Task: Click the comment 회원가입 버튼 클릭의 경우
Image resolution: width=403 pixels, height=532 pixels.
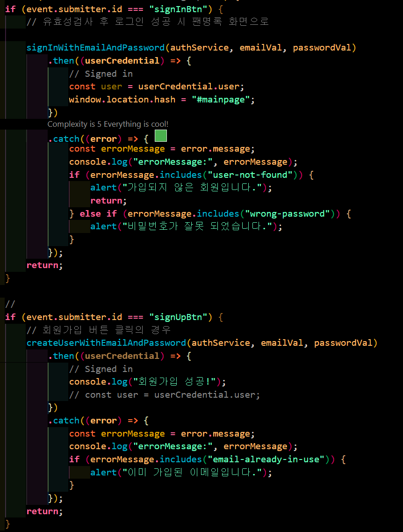Action: [99, 330]
